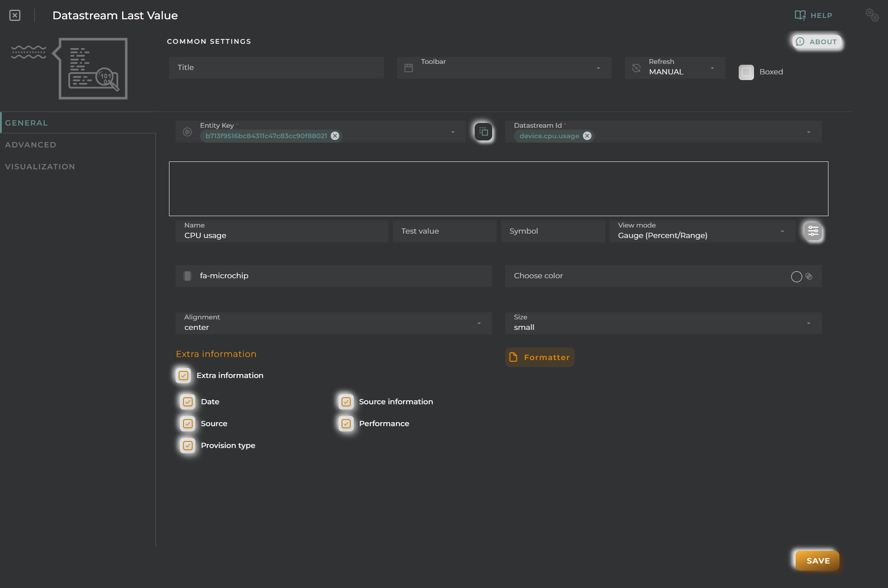Uncheck the Extra information checkbox

point(183,375)
